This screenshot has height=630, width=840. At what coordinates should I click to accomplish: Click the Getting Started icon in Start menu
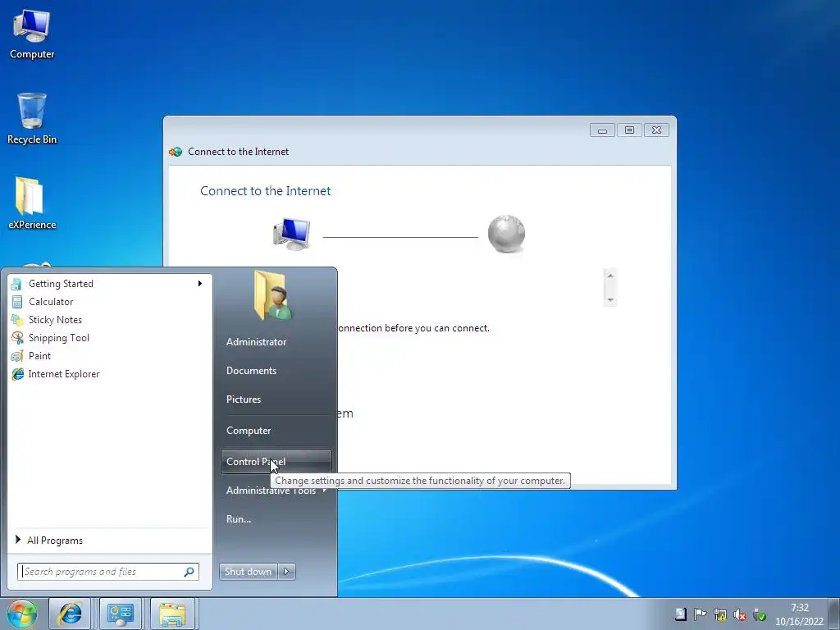pyautogui.click(x=16, y=284)
